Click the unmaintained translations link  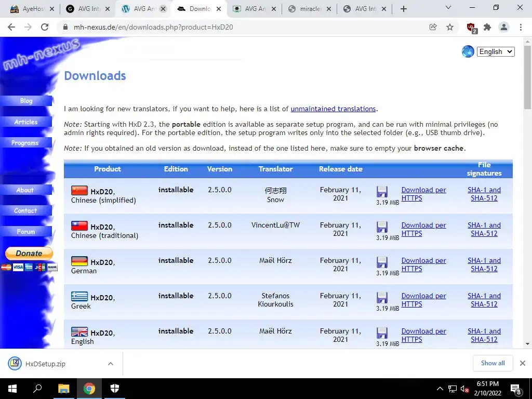(x=333, y=109)
